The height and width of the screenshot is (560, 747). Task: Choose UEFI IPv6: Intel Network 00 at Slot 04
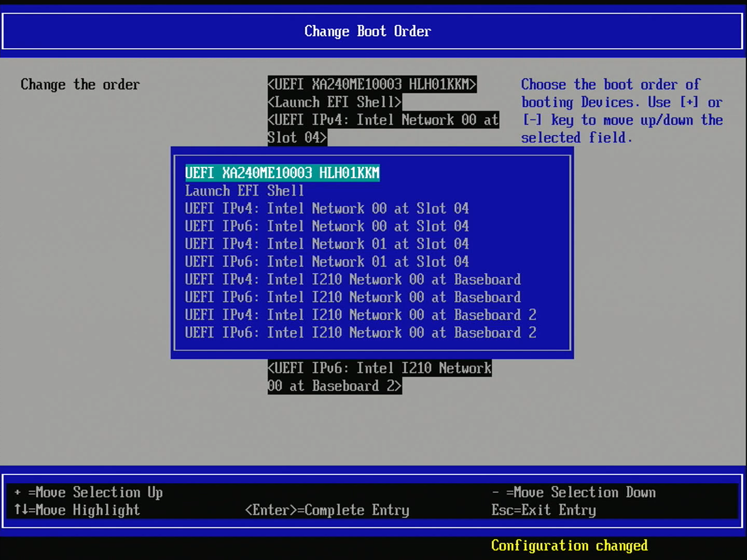pyautogui.click(x=327, y=226)
